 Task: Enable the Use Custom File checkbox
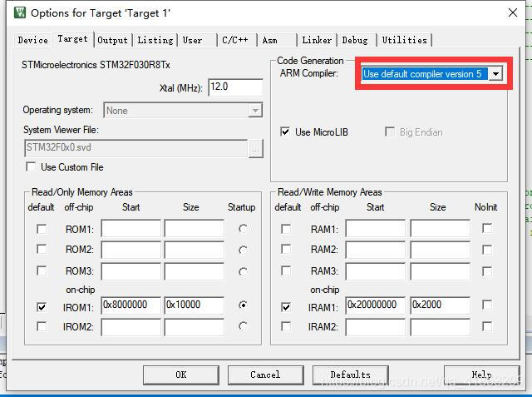coord(32,166)
